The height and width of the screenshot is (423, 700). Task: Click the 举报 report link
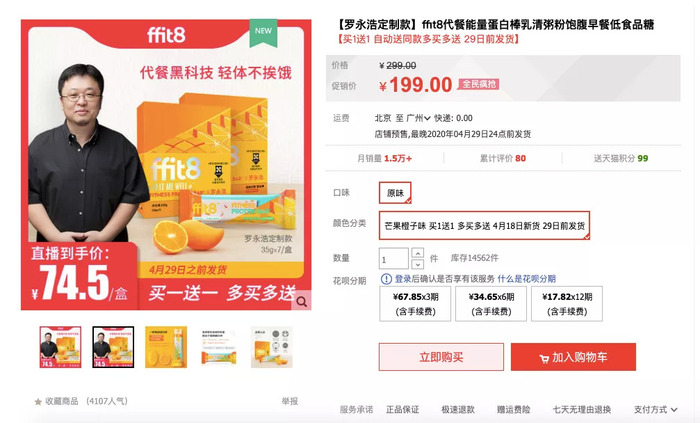coord(290,401)
